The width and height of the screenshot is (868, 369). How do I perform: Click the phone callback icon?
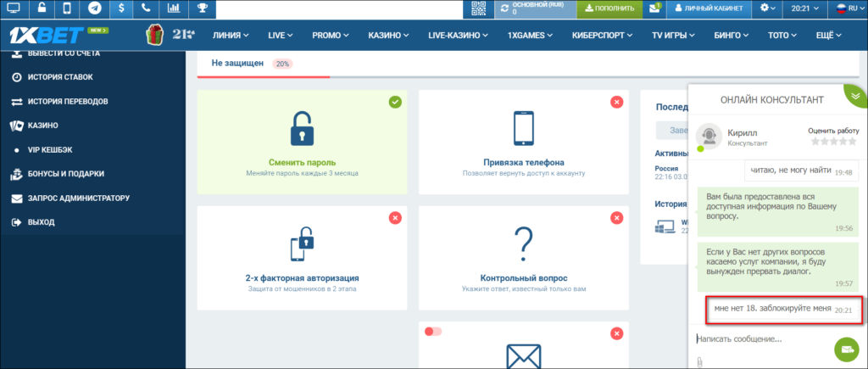point(147,8)
